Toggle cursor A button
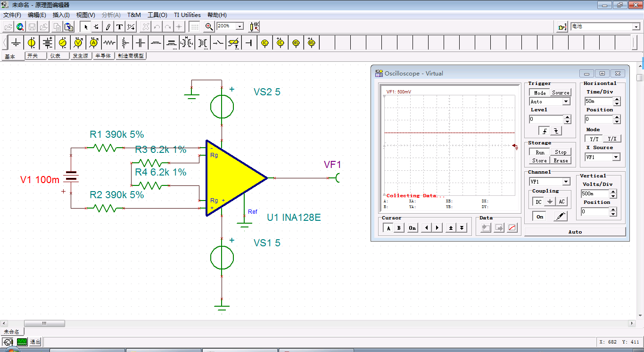 pos(388,228)
